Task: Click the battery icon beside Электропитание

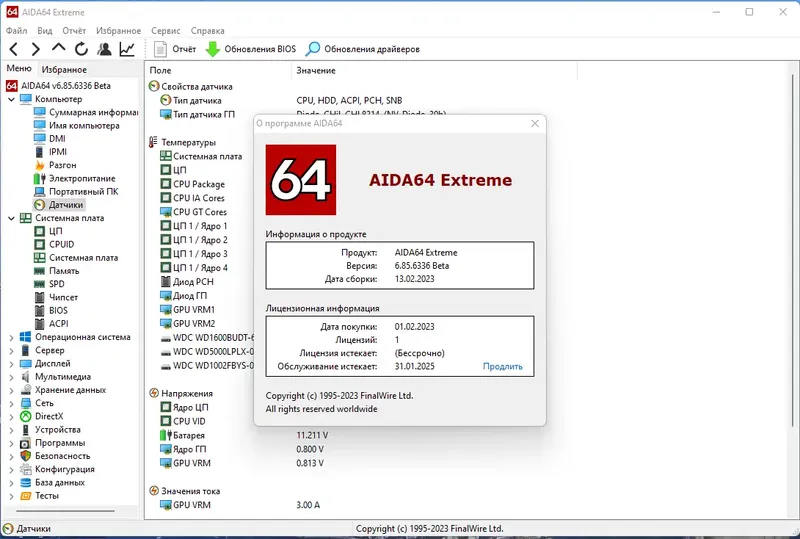Action: click(x=40, y=178)
